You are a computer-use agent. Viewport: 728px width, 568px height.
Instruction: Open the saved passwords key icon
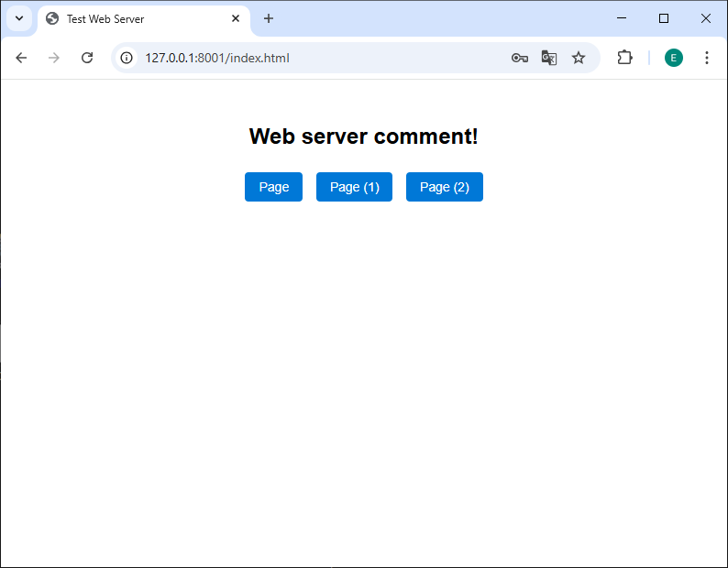pyautogui.click(x=520, y=58)
